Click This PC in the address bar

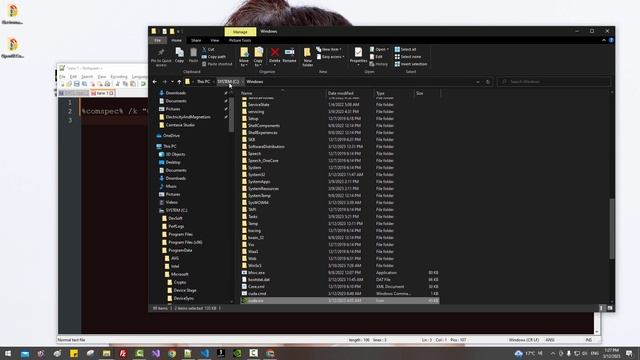[x=203, y=82]
